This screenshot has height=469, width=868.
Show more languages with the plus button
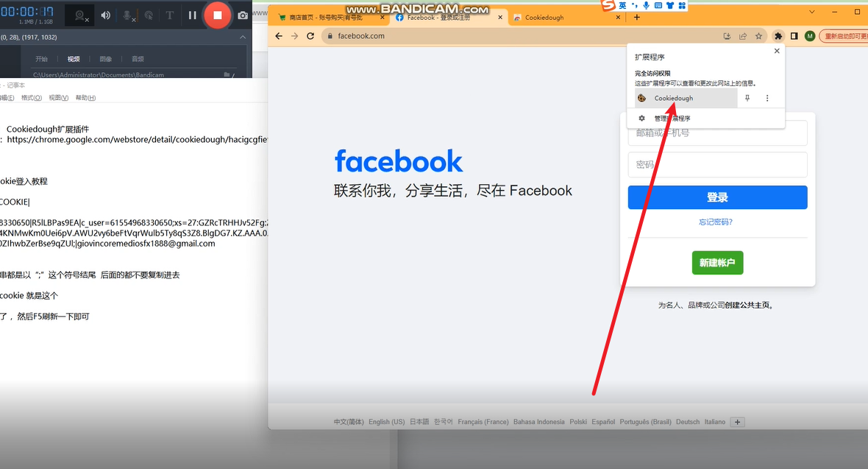[x=737, y=423]
